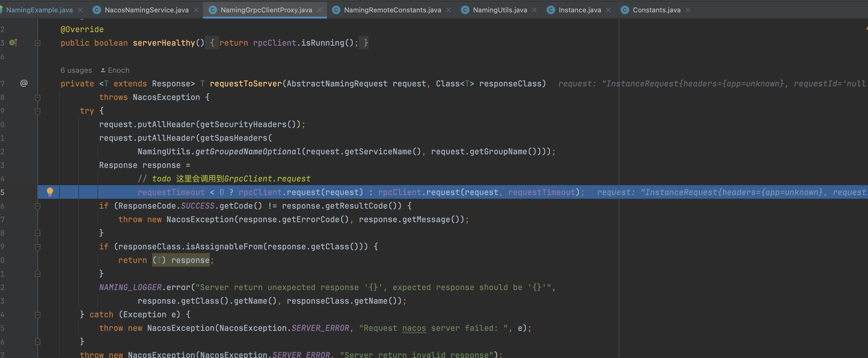Collapse the catch Exception block
Screen dimensions: 868x358
click(38, 314)
